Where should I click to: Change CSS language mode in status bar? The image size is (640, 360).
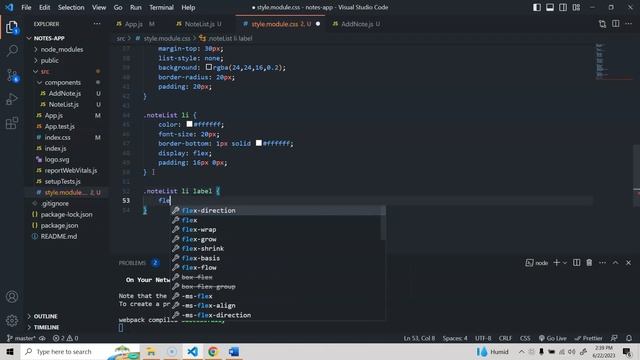tap(525, 338)
